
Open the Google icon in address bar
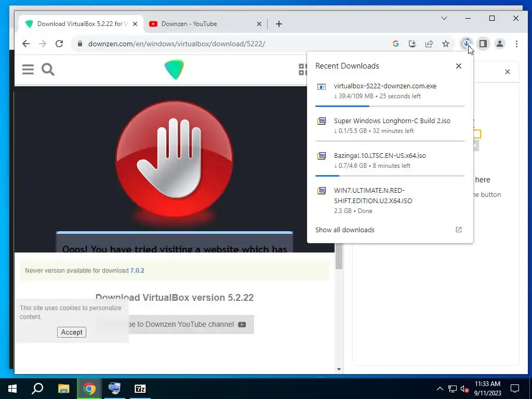(395, 44)
